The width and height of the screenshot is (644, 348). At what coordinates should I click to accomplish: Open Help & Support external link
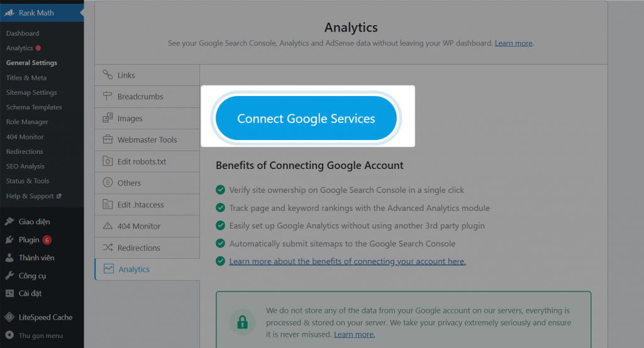[34, 196]
